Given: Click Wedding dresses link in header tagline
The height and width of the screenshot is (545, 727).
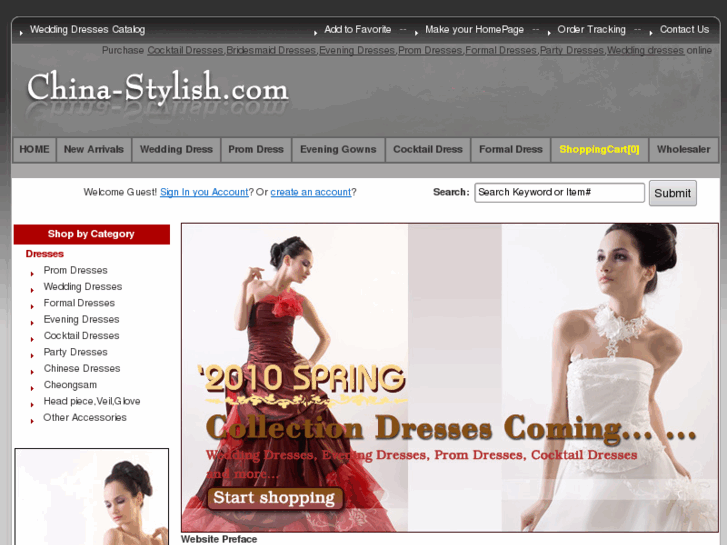Looking at the screenshot, I should point(645,51).
